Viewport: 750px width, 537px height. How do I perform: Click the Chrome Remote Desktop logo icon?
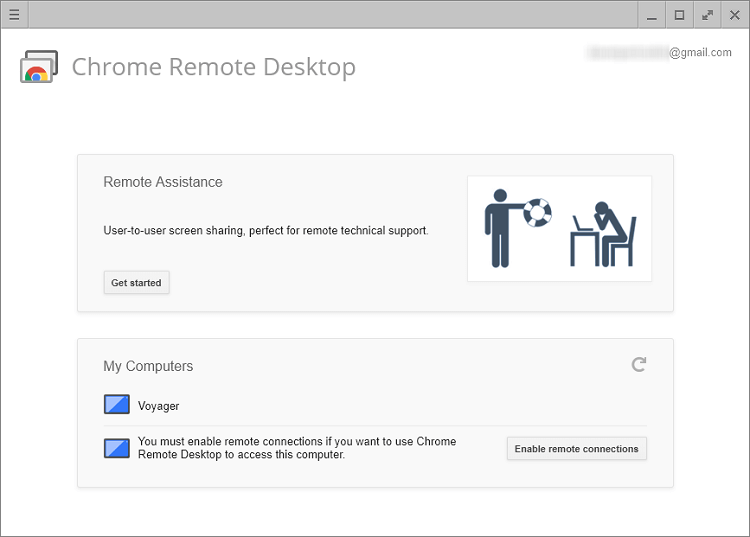pyautogui.click(x=39, y=66)
